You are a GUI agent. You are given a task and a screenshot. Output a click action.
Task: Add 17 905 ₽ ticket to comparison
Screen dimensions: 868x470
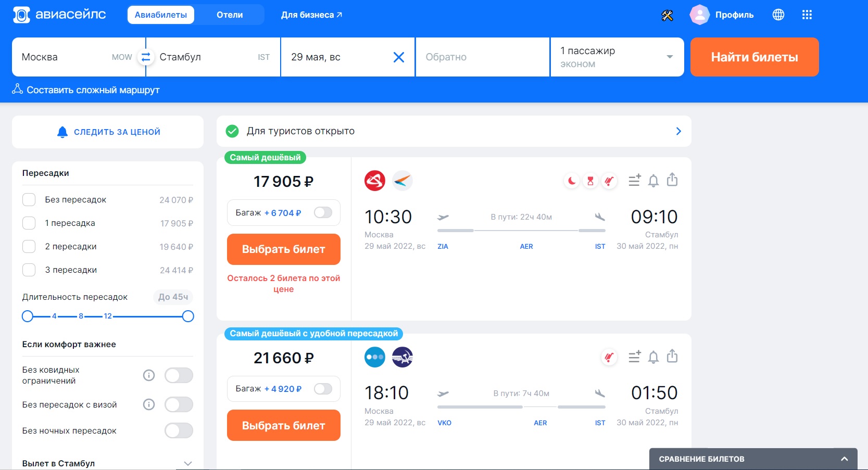(x=635, y=180)
